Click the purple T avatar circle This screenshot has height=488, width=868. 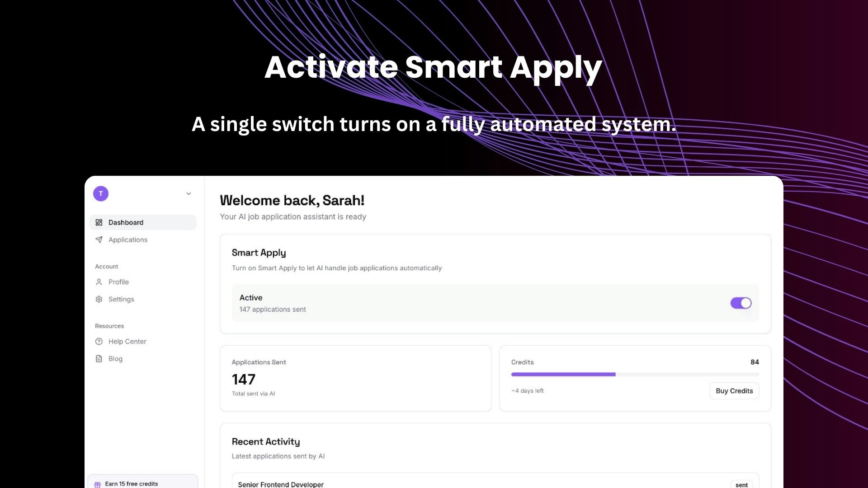[x=100, y=193]
